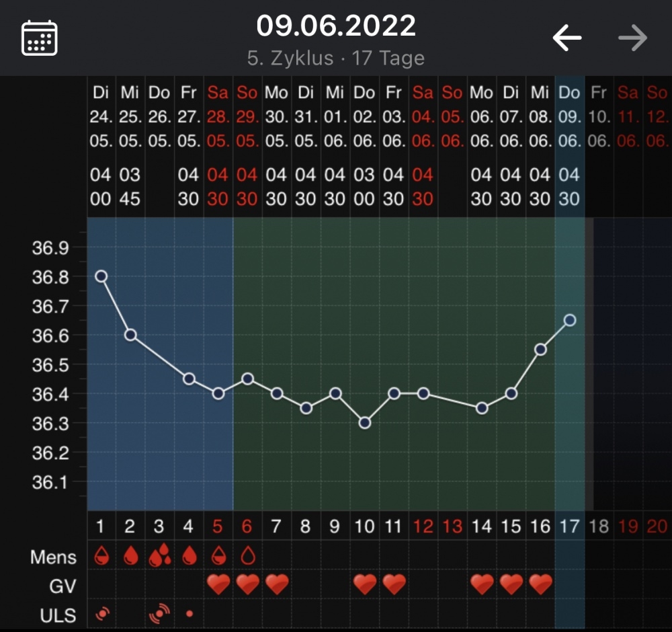
Task: Tap the GV heart on day 10
Action: [365, 586]
